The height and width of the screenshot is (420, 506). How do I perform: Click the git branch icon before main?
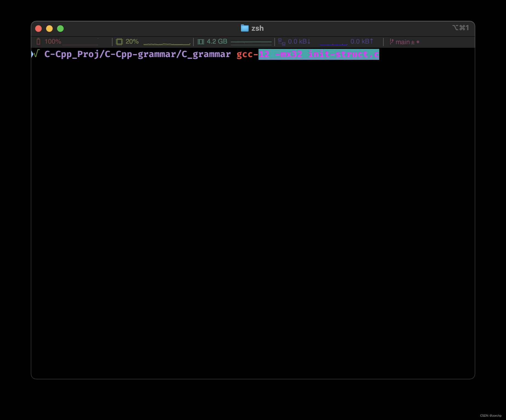[x=392, y=42]
